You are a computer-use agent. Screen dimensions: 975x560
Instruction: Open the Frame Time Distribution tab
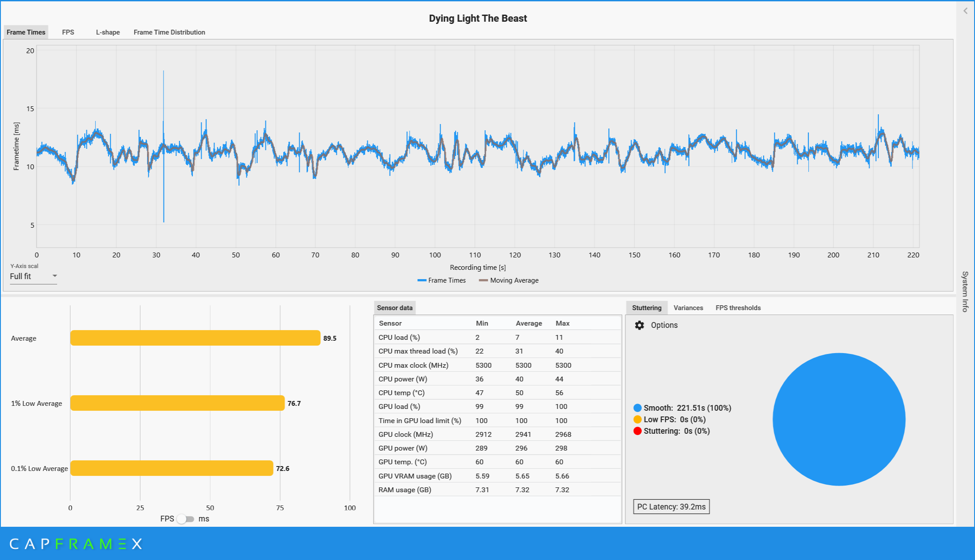(169, 32)
